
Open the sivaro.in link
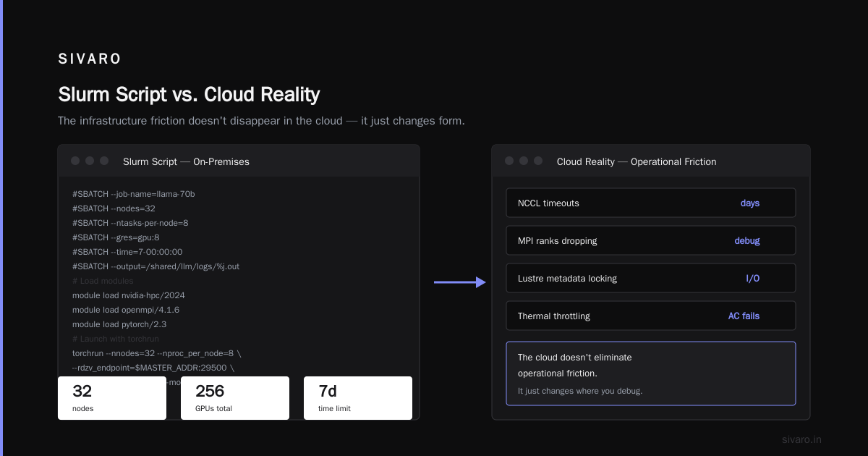802,439
